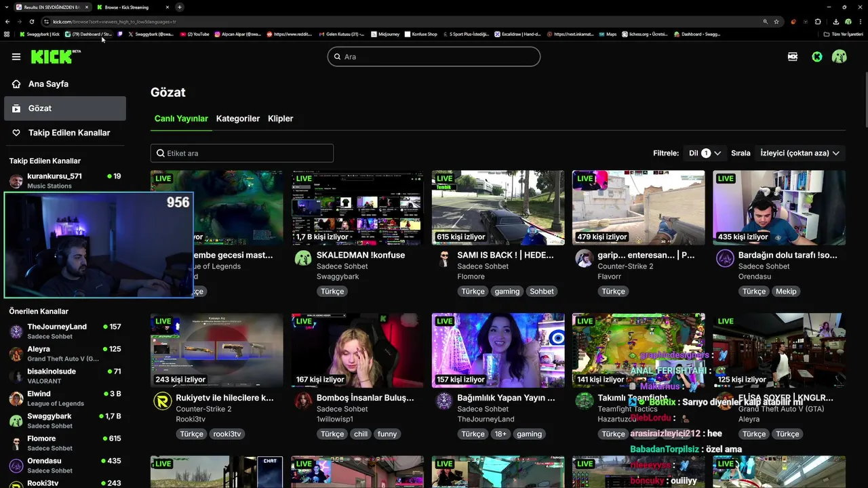Click the 1willowisp1 avatar on the Bomboş İnsanlar card
This screenshot has width=868, height=488.
pyautogui.click(x=303, y=401)
